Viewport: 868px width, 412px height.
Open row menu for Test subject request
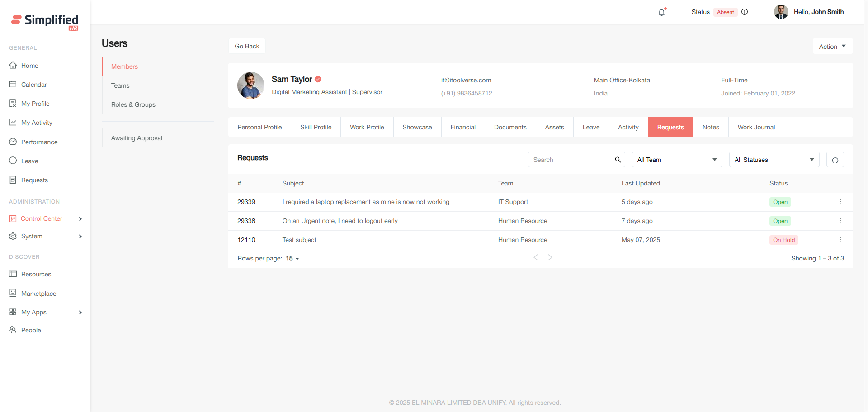(x=840, y=240)
